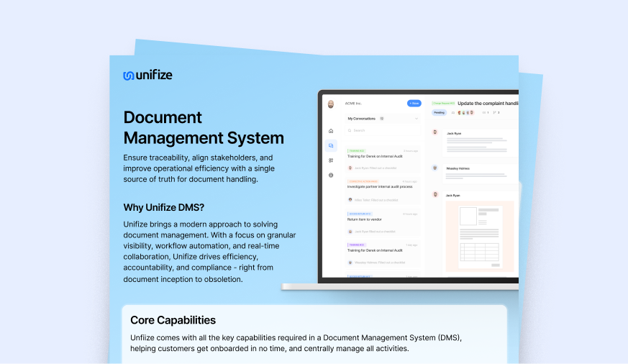Screen dimensions: 628x364
Task: Click the purple TRAINING tag on the fourth conversation
Action: tap(357, 245)
